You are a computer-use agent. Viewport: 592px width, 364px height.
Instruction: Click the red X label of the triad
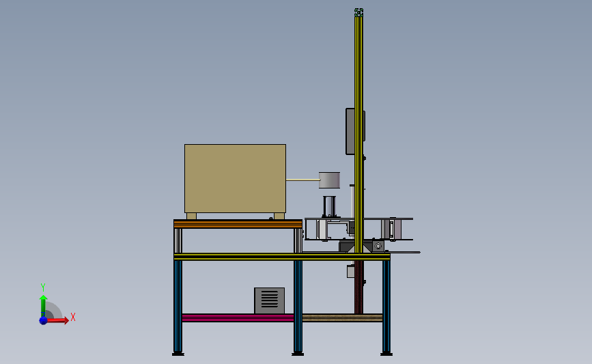point(73,317)
